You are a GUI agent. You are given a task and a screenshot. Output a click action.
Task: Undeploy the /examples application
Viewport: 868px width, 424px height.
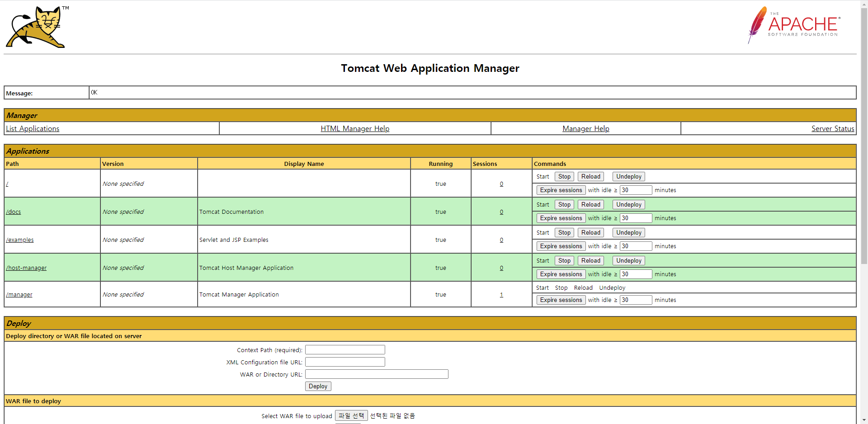(x=629, y=233)
